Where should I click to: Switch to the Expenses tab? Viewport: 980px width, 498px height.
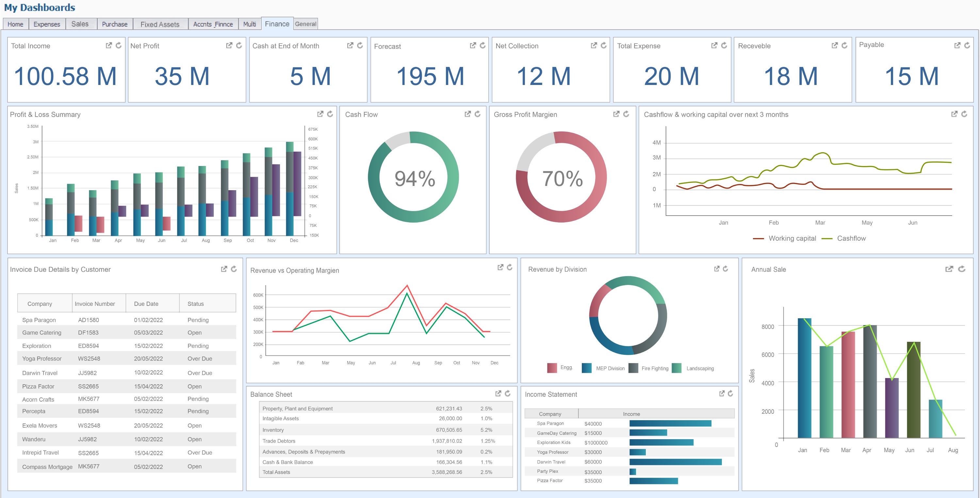click(46, 24)
